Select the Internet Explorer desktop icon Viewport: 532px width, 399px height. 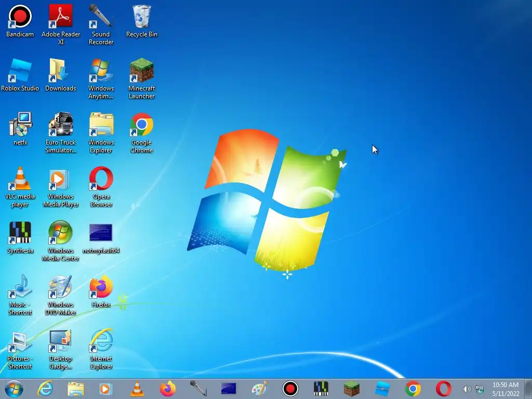pos(101,349)
